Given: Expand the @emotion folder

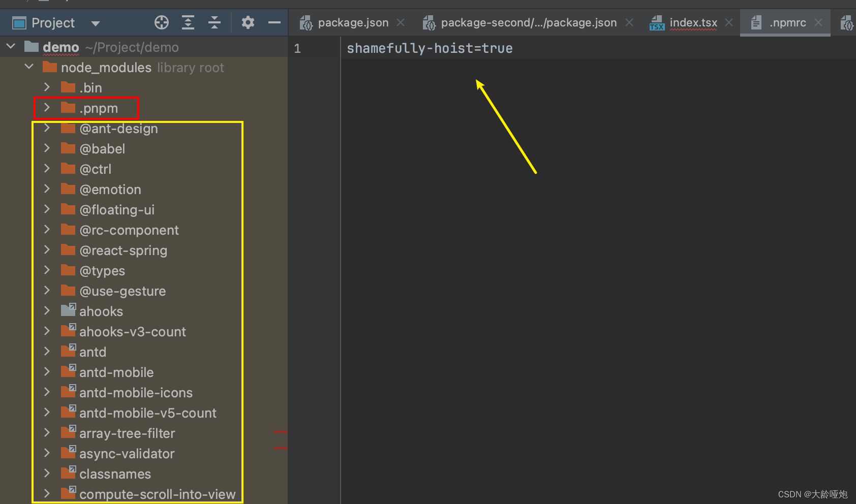Looking at the screenshot, I should pyautogui.click(x=47, y=189).
